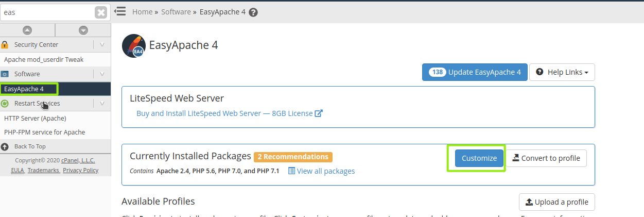Viewport: 644px width, 217px height.
Task: Click the EasyApache 4 feather logo
Action: click(133, 45)
